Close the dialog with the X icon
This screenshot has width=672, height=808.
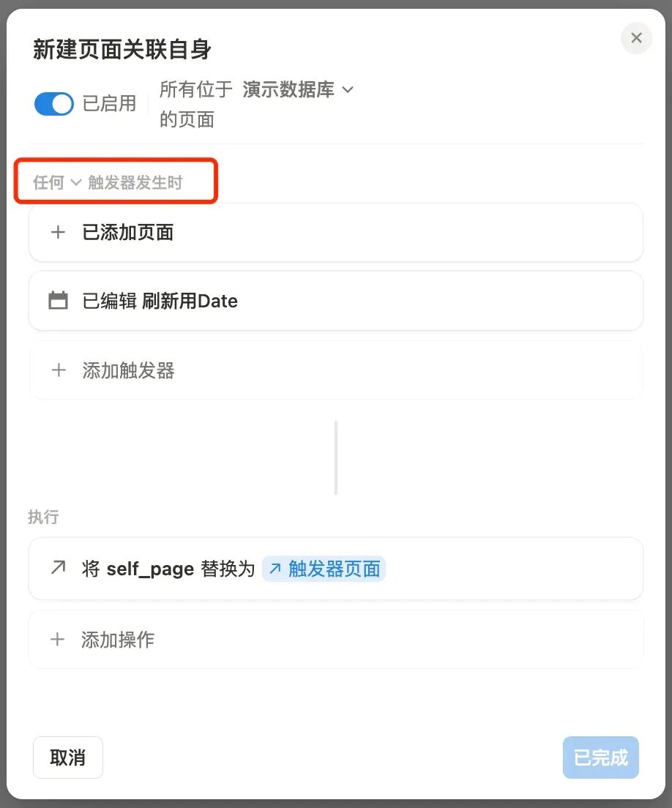point(636,37)
